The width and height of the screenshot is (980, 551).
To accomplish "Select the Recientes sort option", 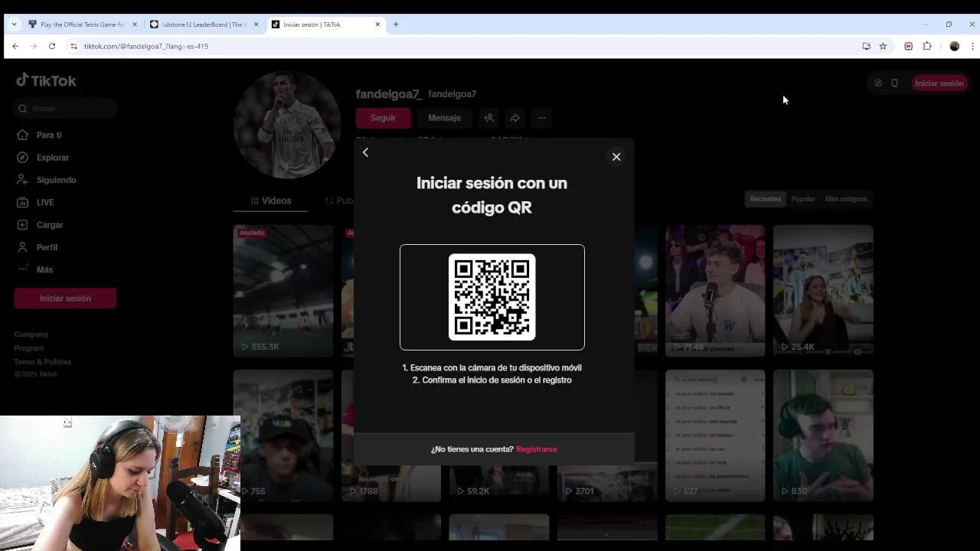I will (x=766, y=199).
